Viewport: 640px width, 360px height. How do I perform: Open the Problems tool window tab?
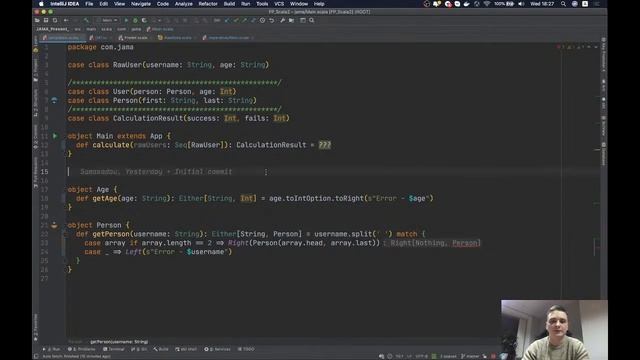pos(82,349)
